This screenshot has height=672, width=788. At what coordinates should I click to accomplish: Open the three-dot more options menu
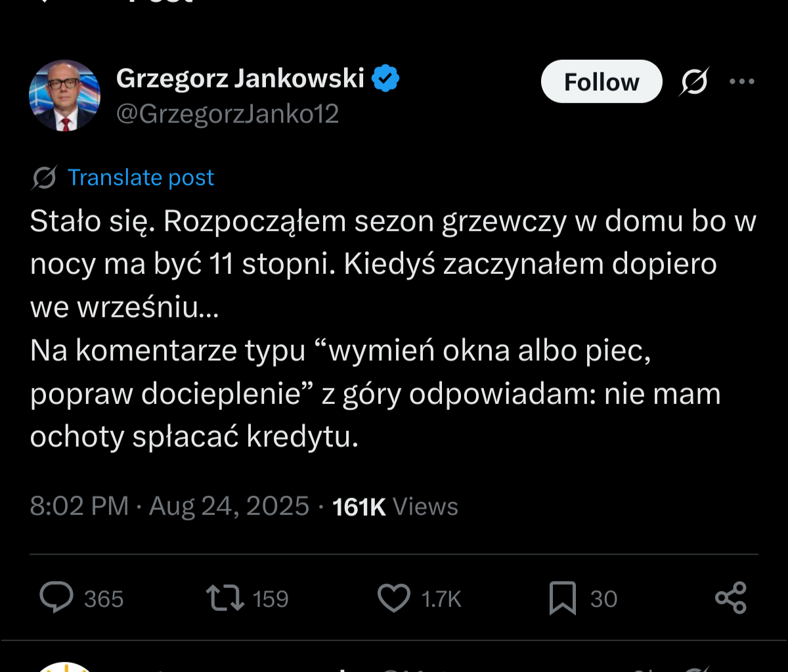(x=742, y=82)
